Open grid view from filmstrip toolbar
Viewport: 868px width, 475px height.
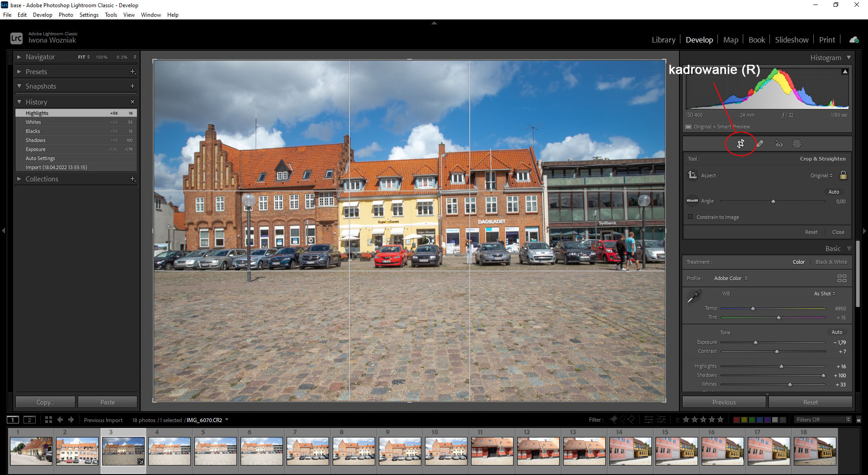[x=48, y=420]
